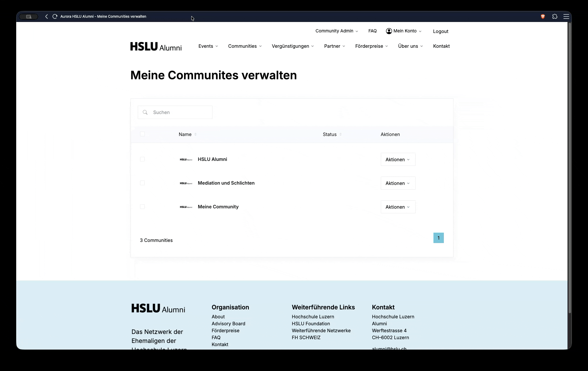This screenshot has width=588, height=371.
Task: Click 'CH-6002 Luzern' address text
Action: click(x=390, y=337)
